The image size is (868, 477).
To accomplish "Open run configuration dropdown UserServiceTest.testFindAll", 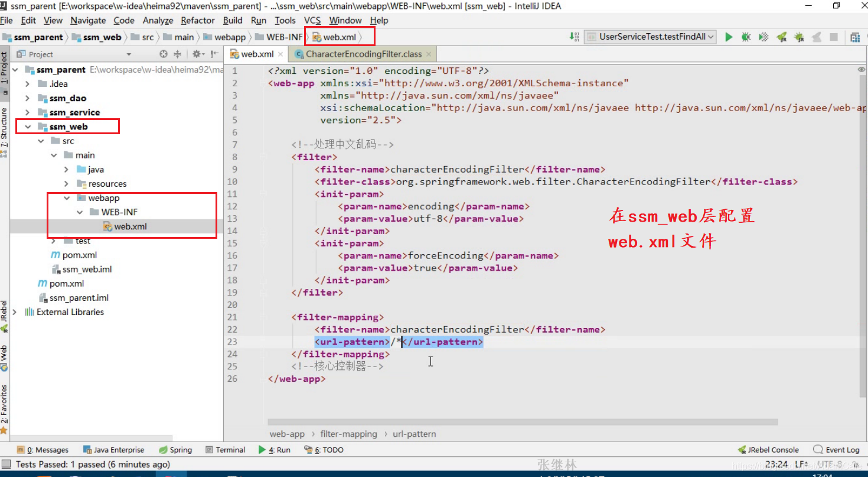I will 650,37.
